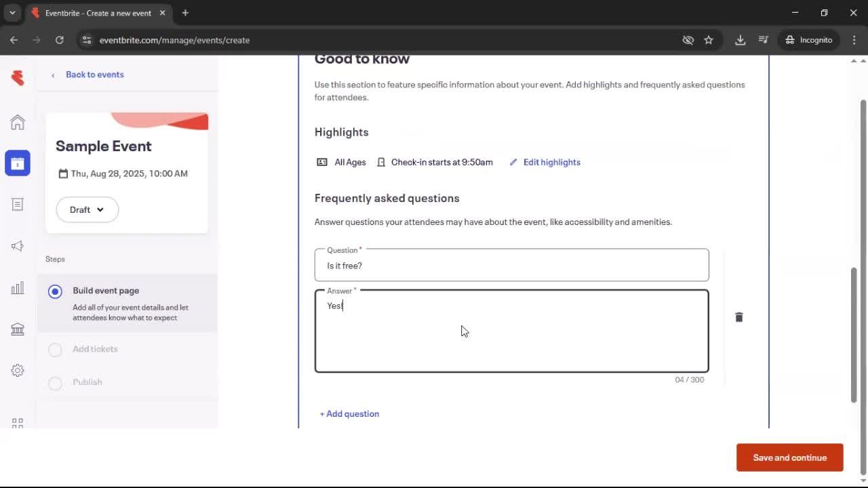868x488 pixels.
Task: Select the Add tickets step radio
Action: coord(55,350)
